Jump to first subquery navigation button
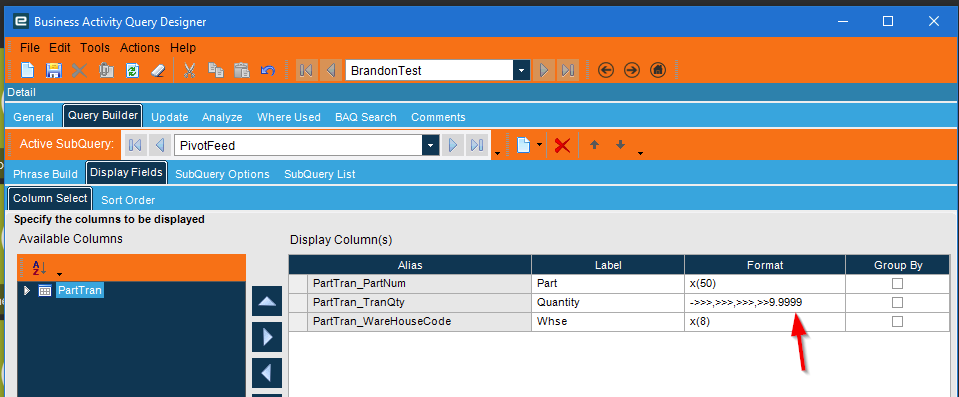 (135, 145)
